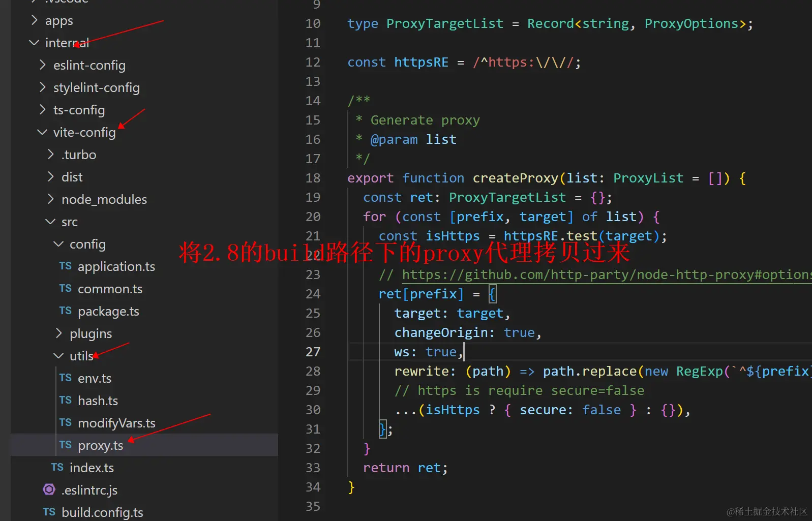Open application.ts file
Screen dimensions: 812x521
coord(116,266)
